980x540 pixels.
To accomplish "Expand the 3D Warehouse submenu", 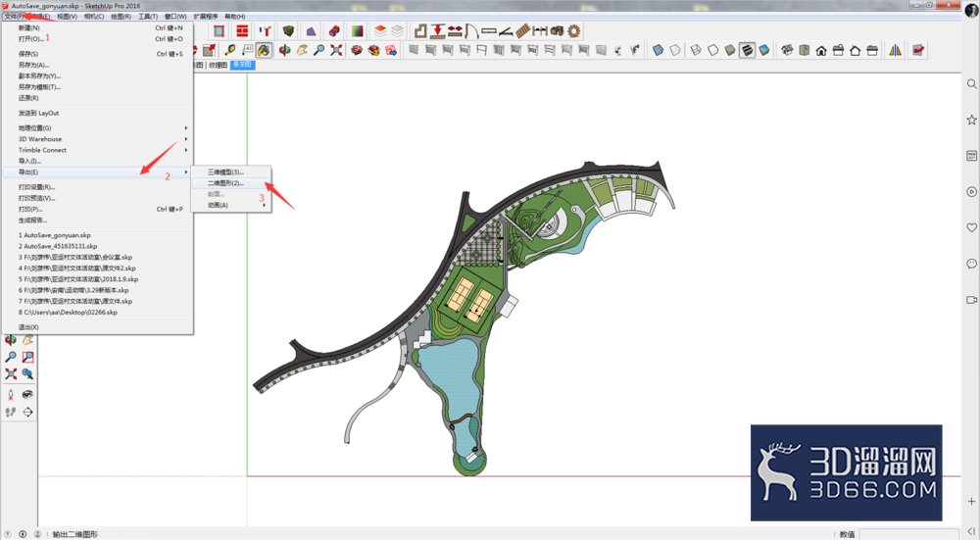I will [x=97, y=139].
